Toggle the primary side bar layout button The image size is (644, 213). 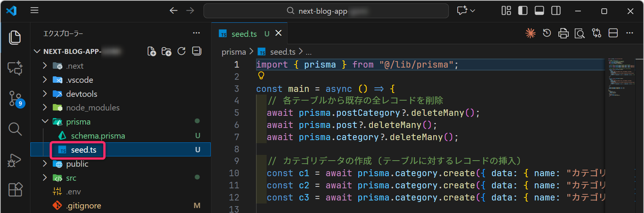click(523, 11)
